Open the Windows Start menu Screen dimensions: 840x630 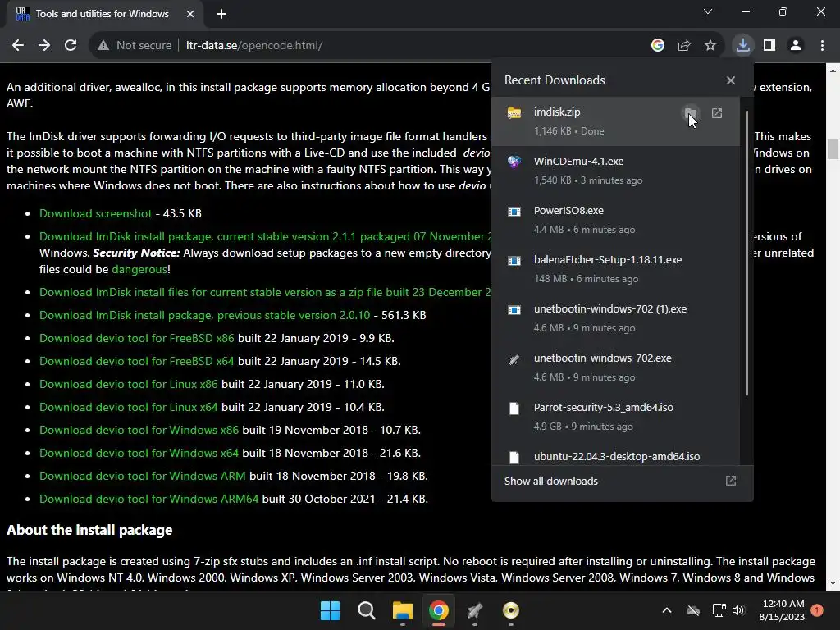[330, 610]
